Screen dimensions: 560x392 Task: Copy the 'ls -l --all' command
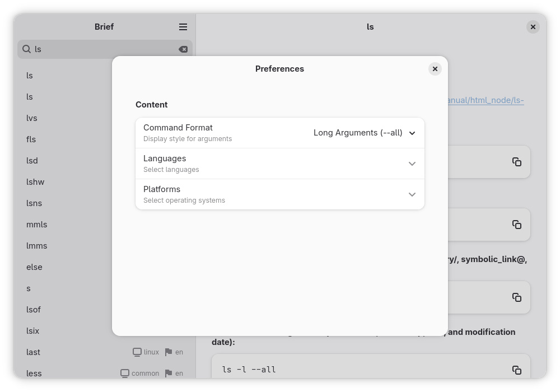click(x=516, y=370)
